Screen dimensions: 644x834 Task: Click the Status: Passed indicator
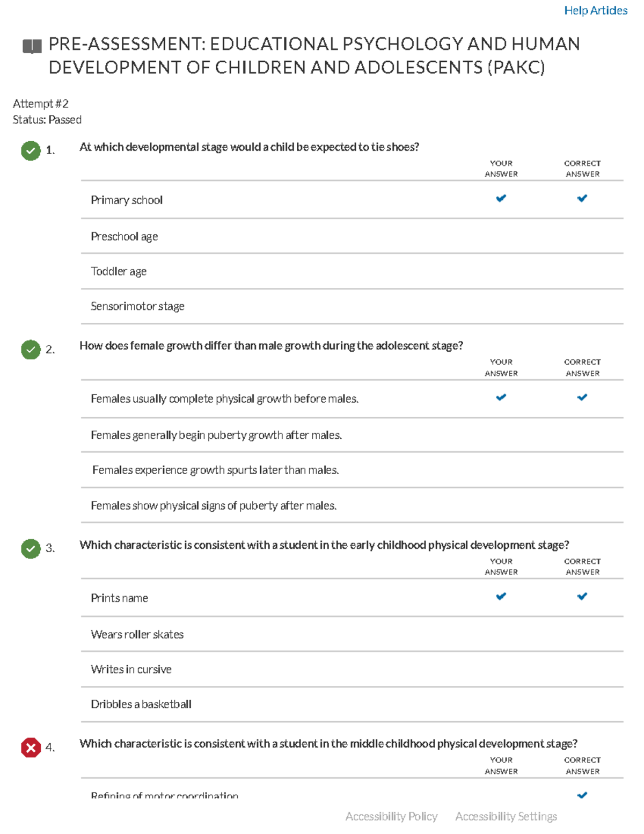[47, 119]
